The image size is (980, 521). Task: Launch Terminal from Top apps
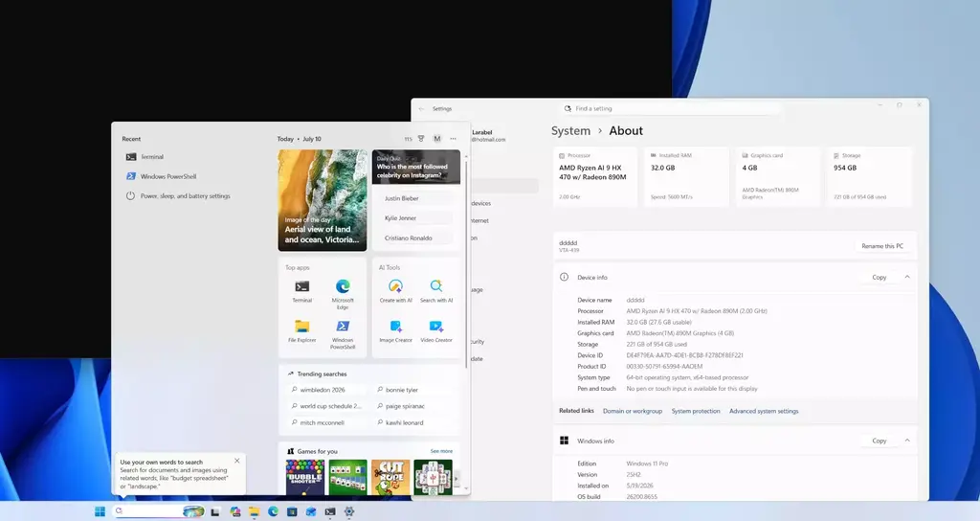(301, 291)
